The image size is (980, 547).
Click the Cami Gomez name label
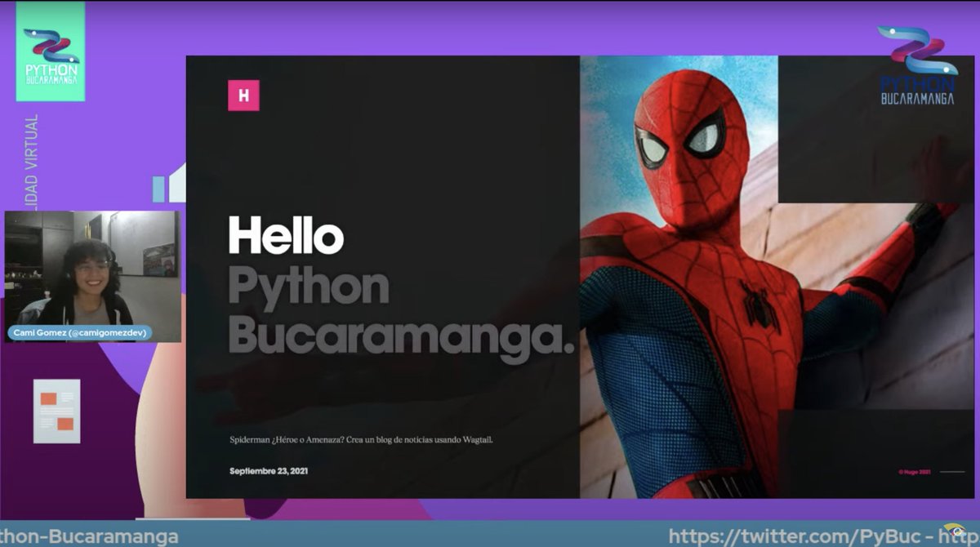(x=80, y=333)
